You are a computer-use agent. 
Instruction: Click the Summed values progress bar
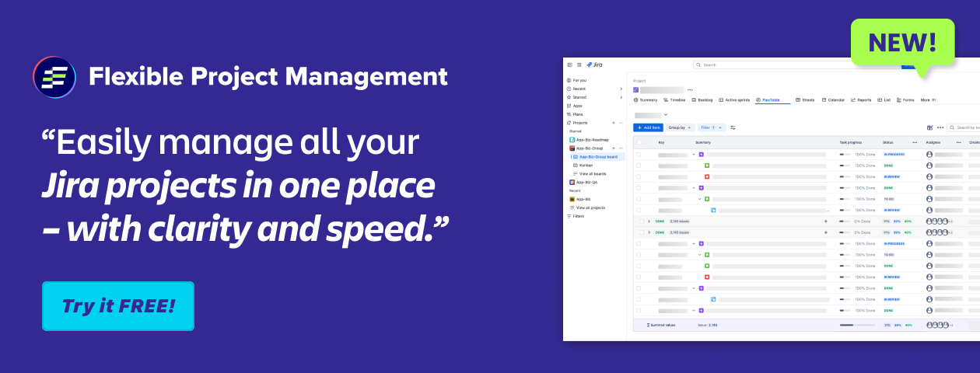857,325
